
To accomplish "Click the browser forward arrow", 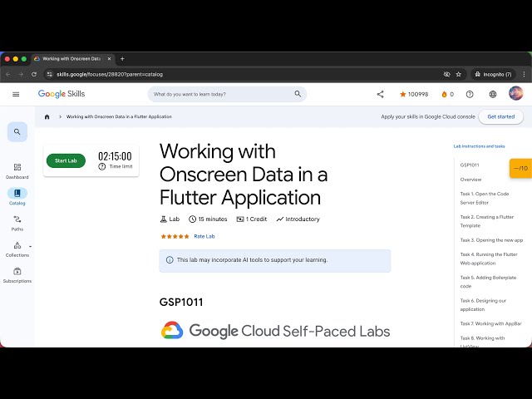I will coord(21,74).
